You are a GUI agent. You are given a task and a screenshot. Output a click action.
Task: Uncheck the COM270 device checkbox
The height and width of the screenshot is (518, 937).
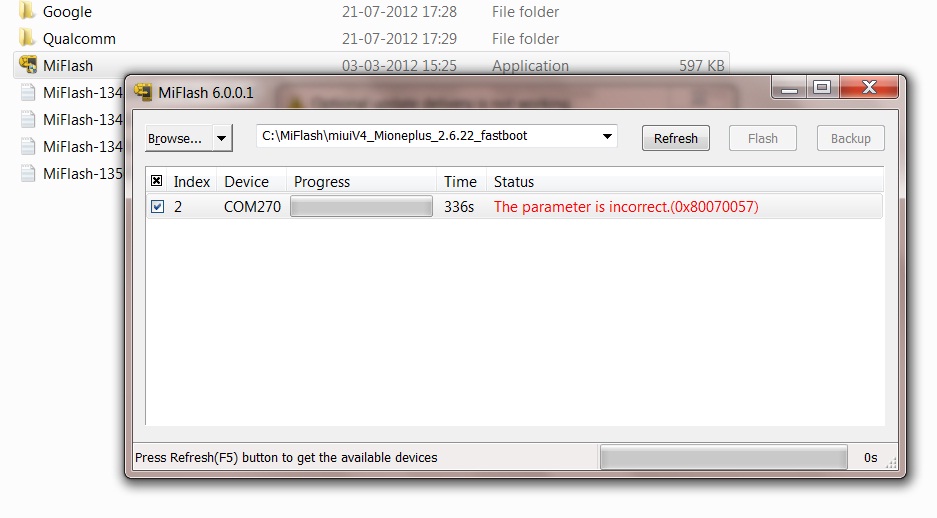coord(157,207)
